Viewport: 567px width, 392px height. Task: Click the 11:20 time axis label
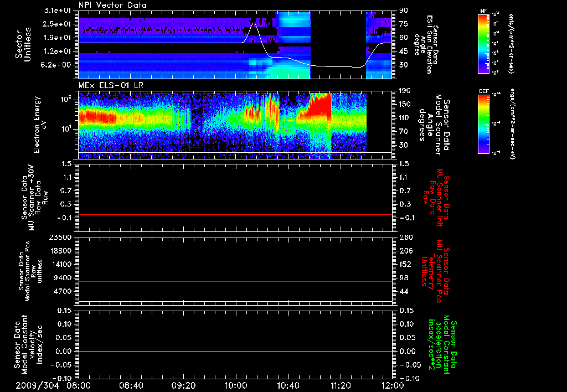pyautogui.click(x=341, y=386)
